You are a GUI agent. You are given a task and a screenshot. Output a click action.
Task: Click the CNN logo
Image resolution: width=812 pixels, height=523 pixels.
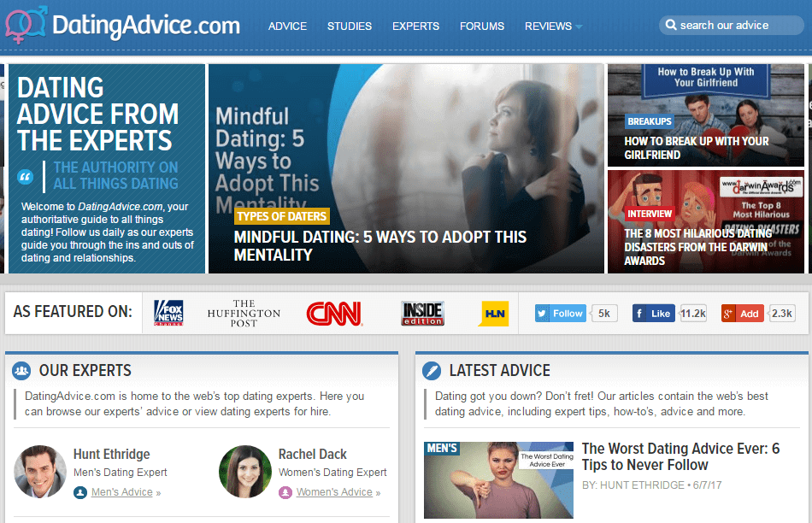(334, 314)
